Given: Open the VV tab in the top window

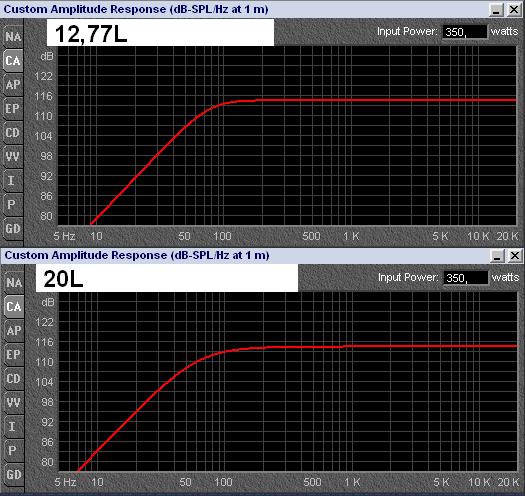Looking at the screenshot, I should (x=13, y=156).
